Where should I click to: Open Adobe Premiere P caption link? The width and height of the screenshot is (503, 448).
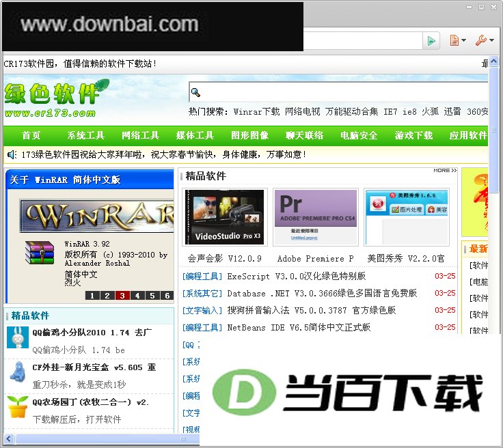pyautogui.click(x=316, y=259)
